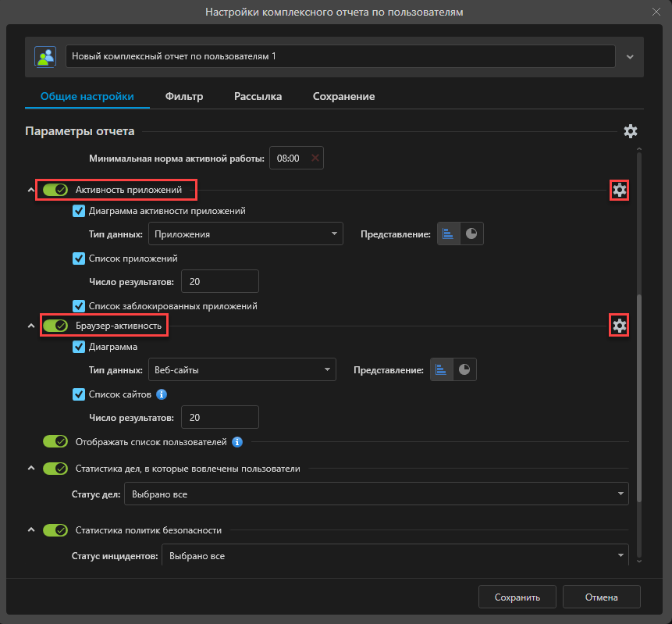Open settings gear for Браузер-активность section
This screenshot has width=672, height=624.
tap(619, 326)
